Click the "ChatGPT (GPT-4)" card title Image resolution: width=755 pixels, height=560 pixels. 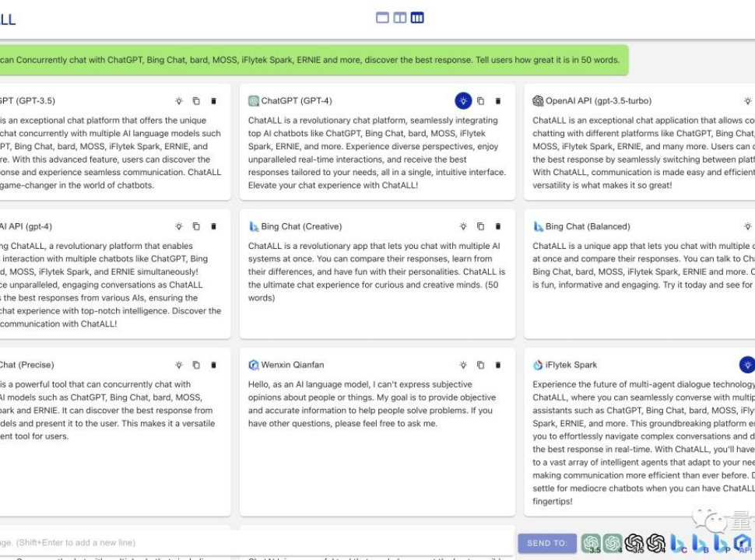(297, 101)
